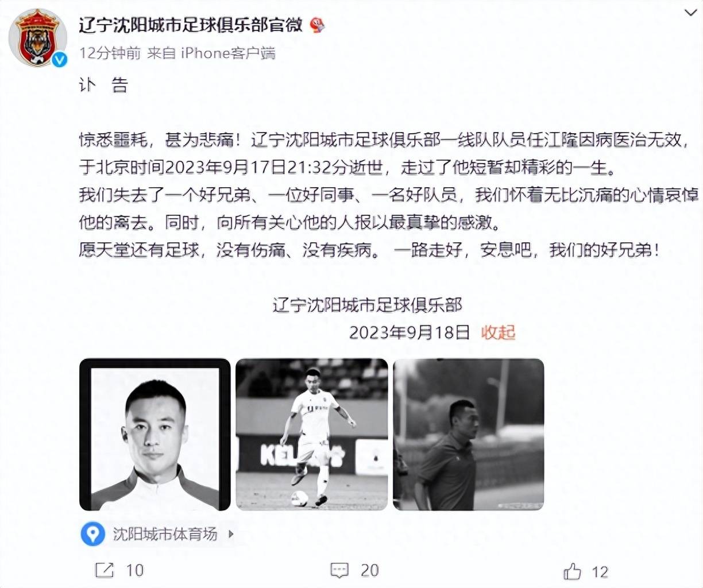The width and height of the screenshot is (703, 588).
Task: Open the 沈阳城市体育场 location tag
Action: (165, 534)
